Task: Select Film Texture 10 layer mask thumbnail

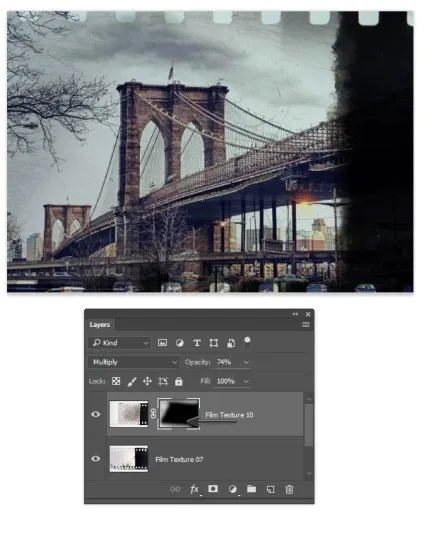Action: coord(179,414)
